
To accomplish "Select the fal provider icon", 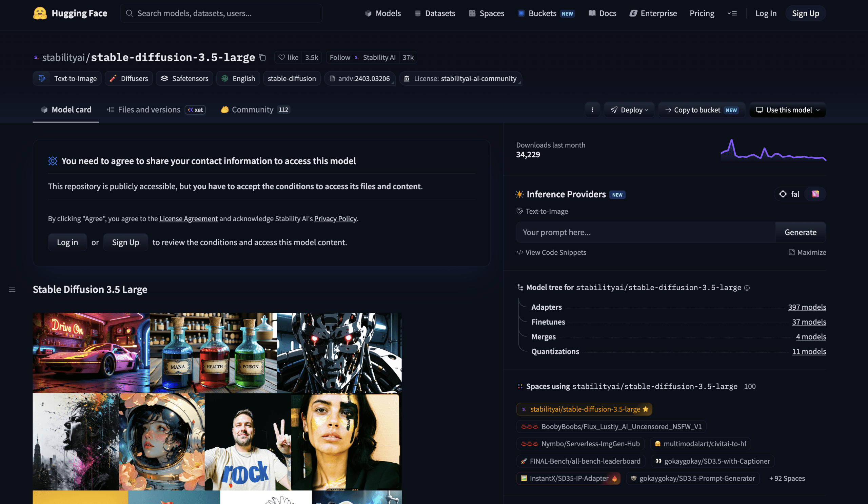I will pyautogui.click(x=789, y=194).
